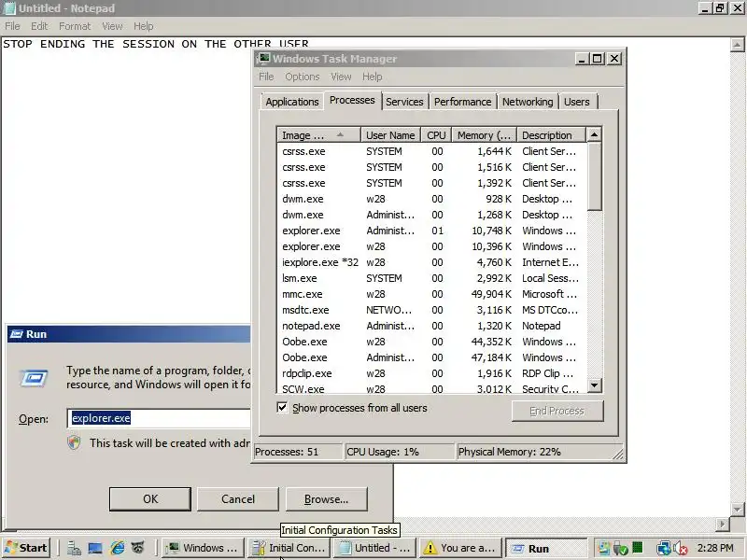This screenshot has width=747, height=560.
Task: Select the lsm.exe process row
Action: coord(431,278)
